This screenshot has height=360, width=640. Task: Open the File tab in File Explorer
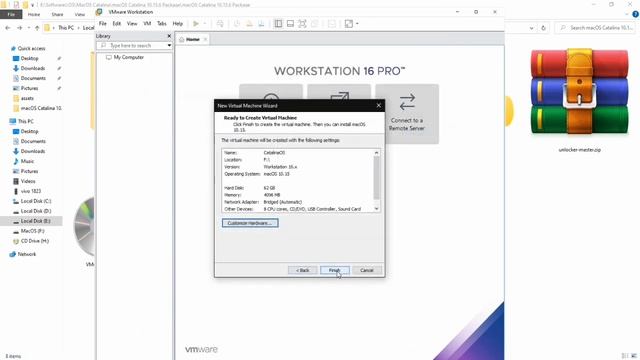pos(11,14)
